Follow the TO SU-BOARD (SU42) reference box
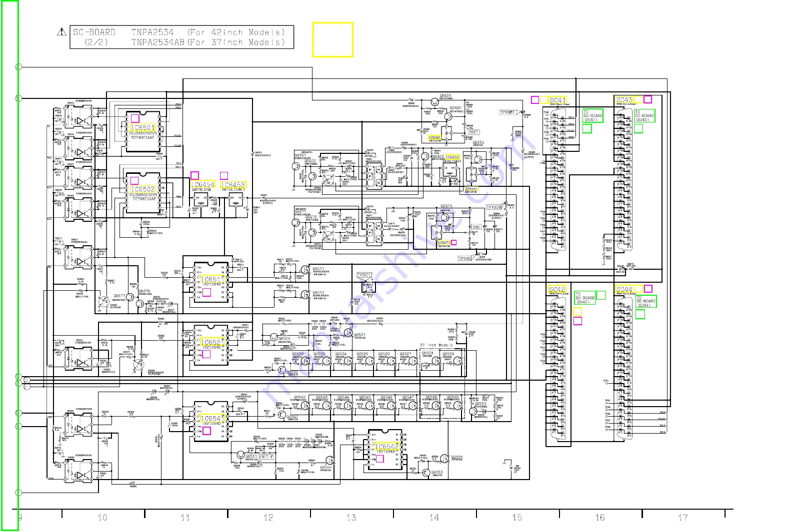 585,298
